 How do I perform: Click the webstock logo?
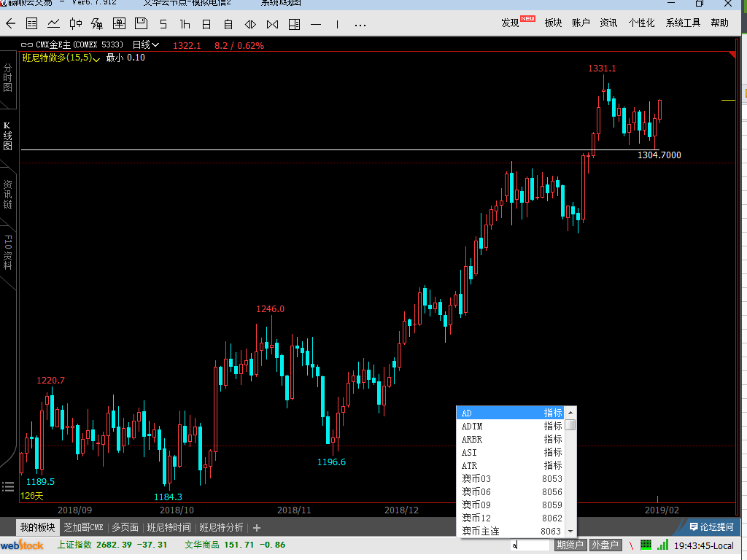[22, 545]
